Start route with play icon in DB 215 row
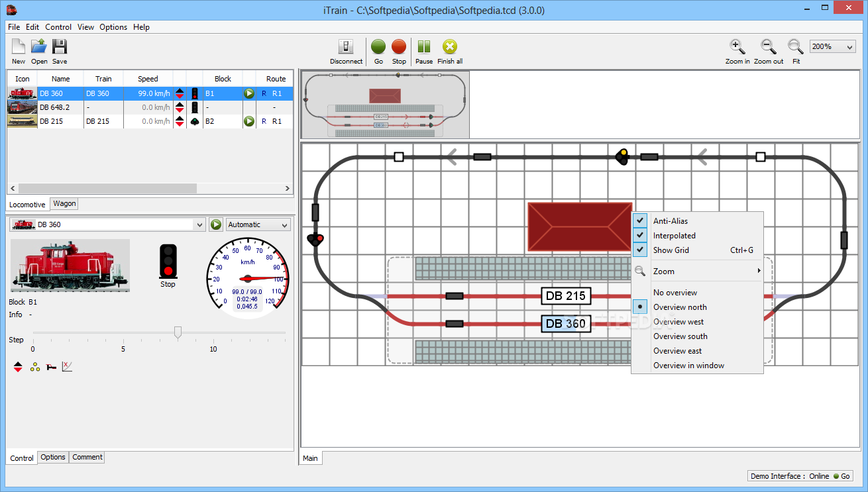Viewport: 868px width, 492px height. point(249,121)
